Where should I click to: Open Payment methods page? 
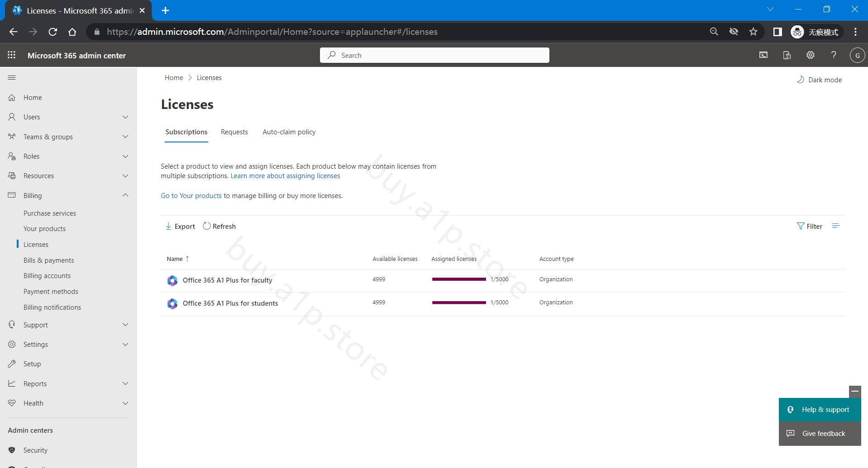pos(51,292)
